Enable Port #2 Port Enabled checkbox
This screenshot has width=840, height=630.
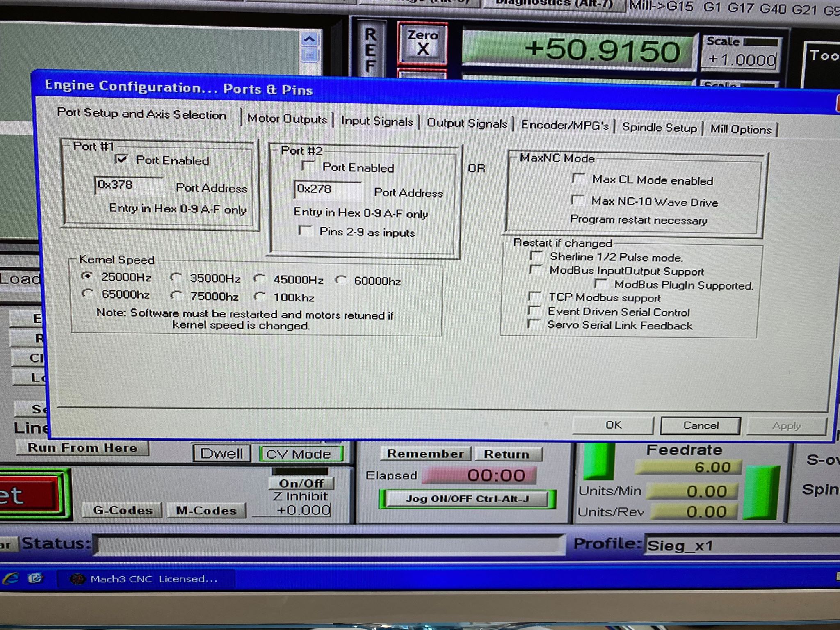307,166
